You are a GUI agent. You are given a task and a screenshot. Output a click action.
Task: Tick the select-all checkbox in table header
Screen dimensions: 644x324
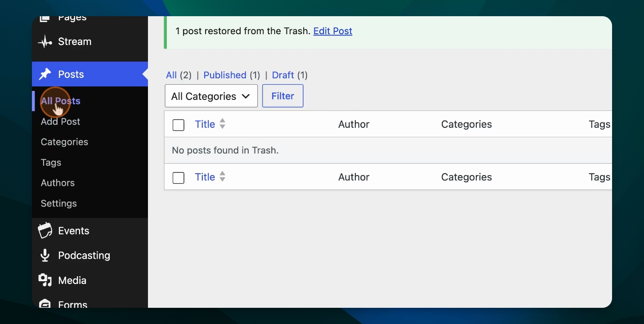tap(179, 125)
